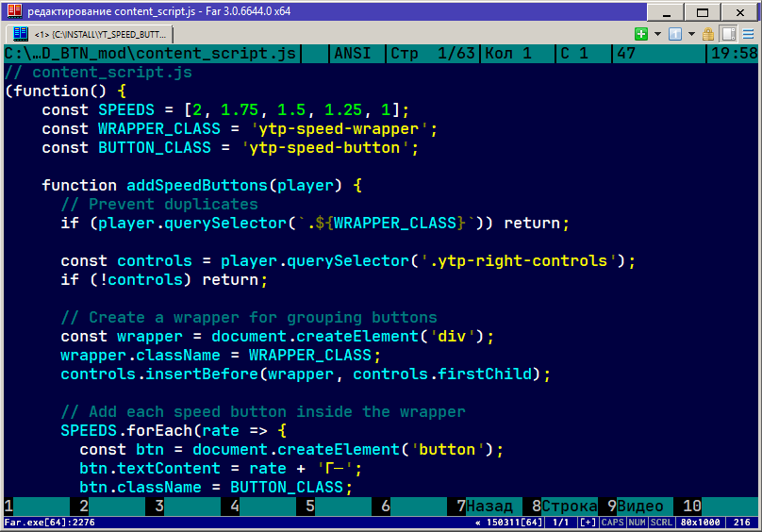The image size is (762, 532).
Task: Toggle the buffer scroll mode button
Action: 728,34
